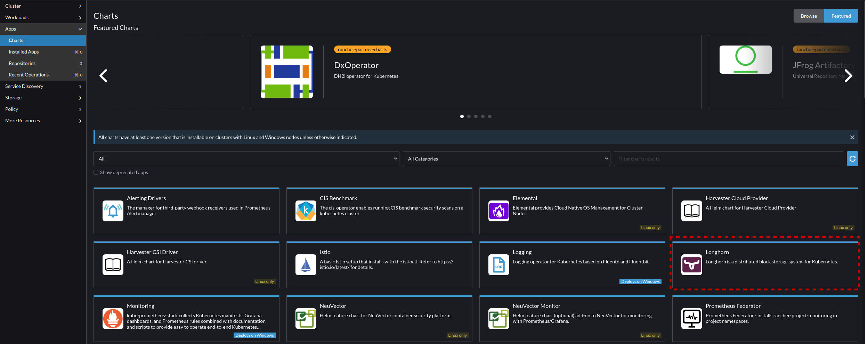
Task: Expand the More Resources section
Action: click(x=43, y=121)
